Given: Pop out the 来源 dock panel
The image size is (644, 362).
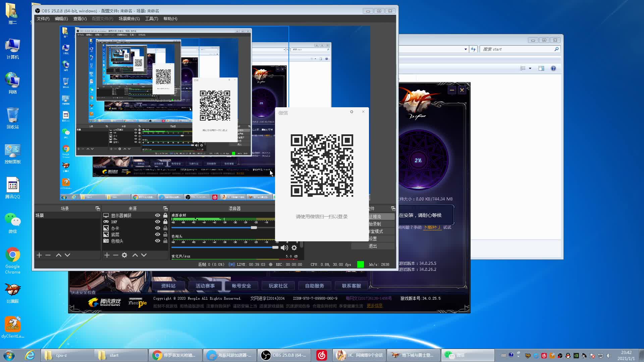Looking at the screenshot, I should [x=165, y=208].
